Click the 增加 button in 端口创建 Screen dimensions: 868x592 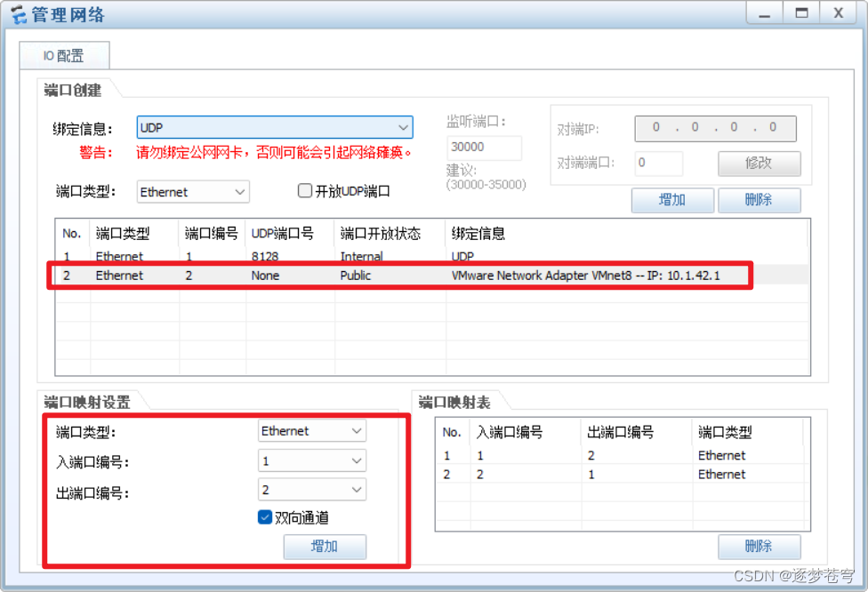(672, 200)
